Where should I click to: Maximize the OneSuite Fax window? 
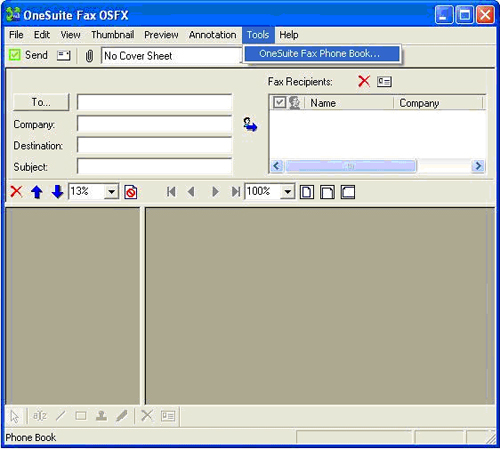click(464, 15)
